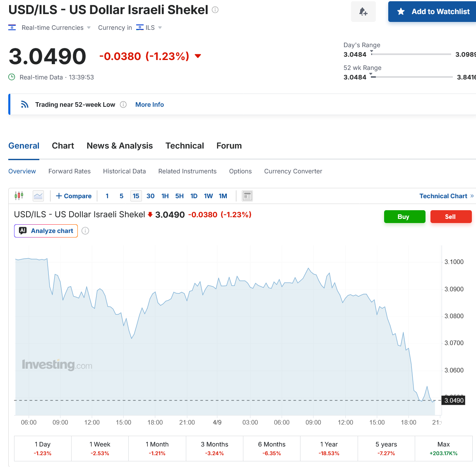Screen dimensions: 476x468
Task: Switch chart interval to 1M
Action: tap(223, 196)
